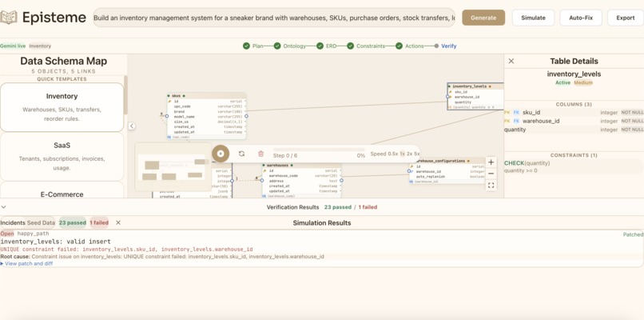Screen dimensions: 644x320
Task: Open the Actions pipeline step
Action: click(415, 46)
